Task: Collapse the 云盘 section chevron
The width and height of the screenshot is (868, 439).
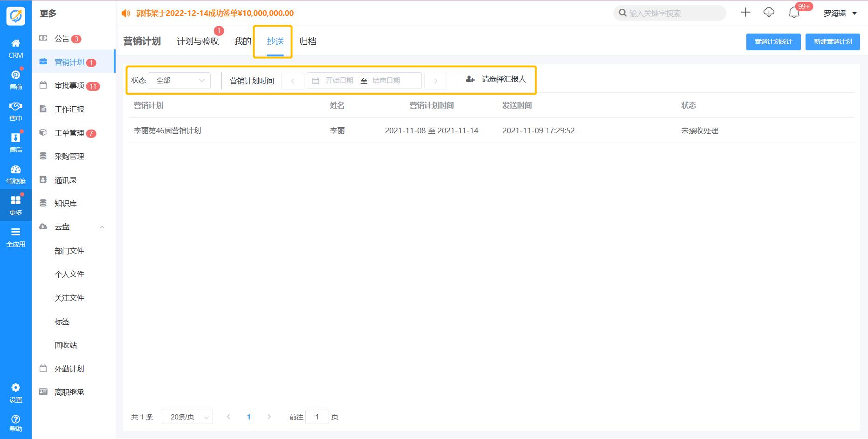Action: pyautogui.click(x=102, y=227)
